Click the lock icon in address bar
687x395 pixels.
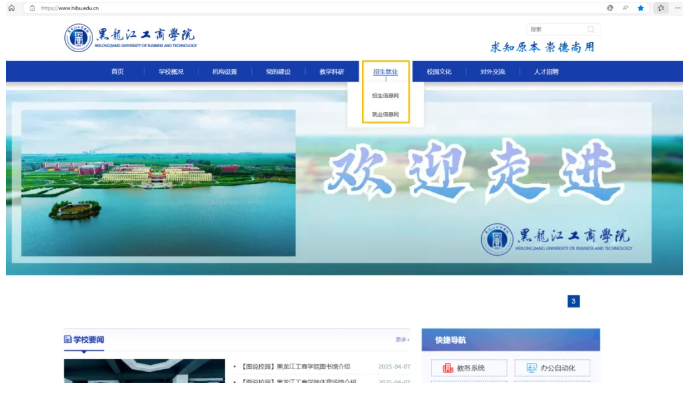(32, 8)
